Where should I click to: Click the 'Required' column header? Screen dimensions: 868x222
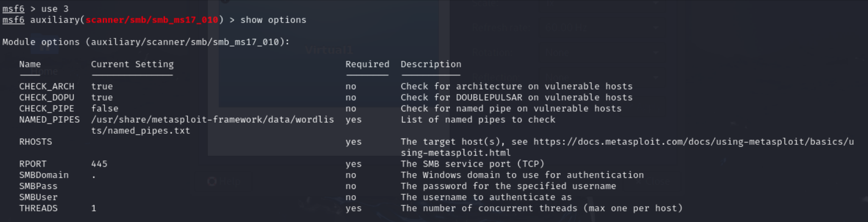pos(367,64)
